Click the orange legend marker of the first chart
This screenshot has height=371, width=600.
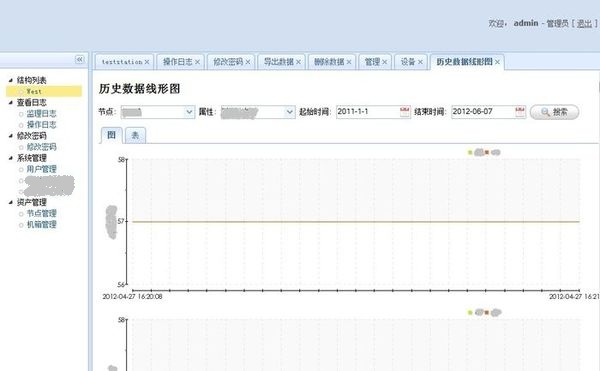pyautogui.click(x=487, y=152)
